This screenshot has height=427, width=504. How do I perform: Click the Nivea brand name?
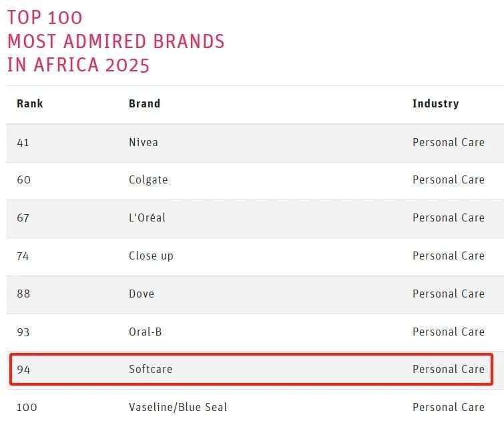tap(143, 142)
